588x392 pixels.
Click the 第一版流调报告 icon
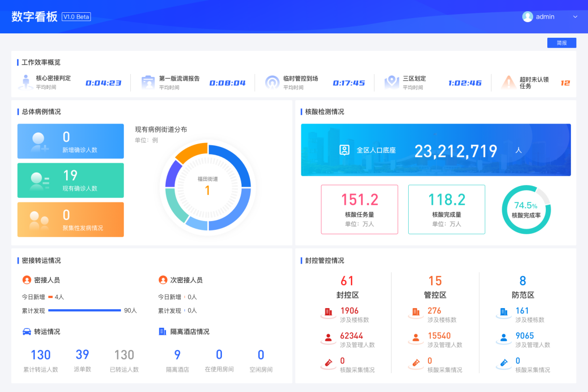tap(148, 82)
